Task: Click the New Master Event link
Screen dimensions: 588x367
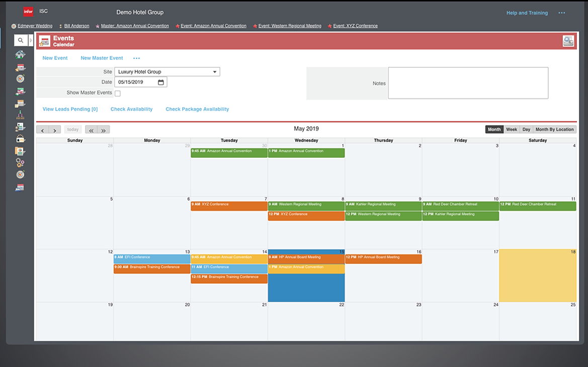Action: (x=102, y=58)
